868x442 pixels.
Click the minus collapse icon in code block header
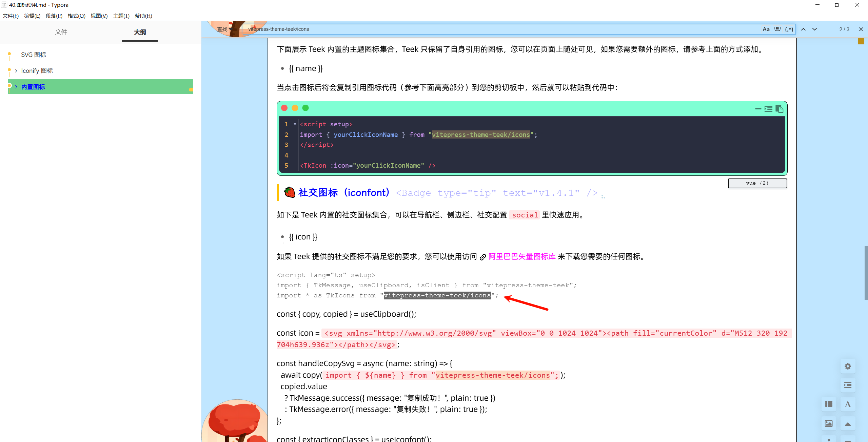point(758,109)
